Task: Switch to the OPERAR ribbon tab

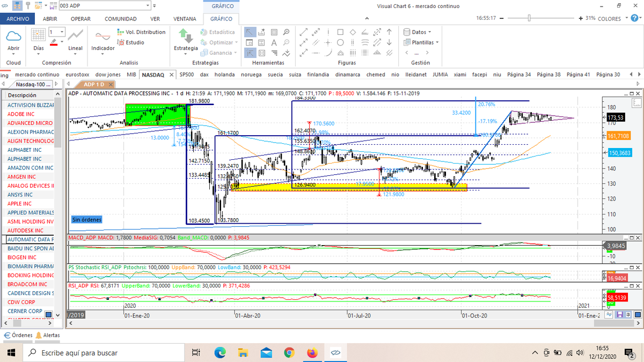Action: (80, 18)
